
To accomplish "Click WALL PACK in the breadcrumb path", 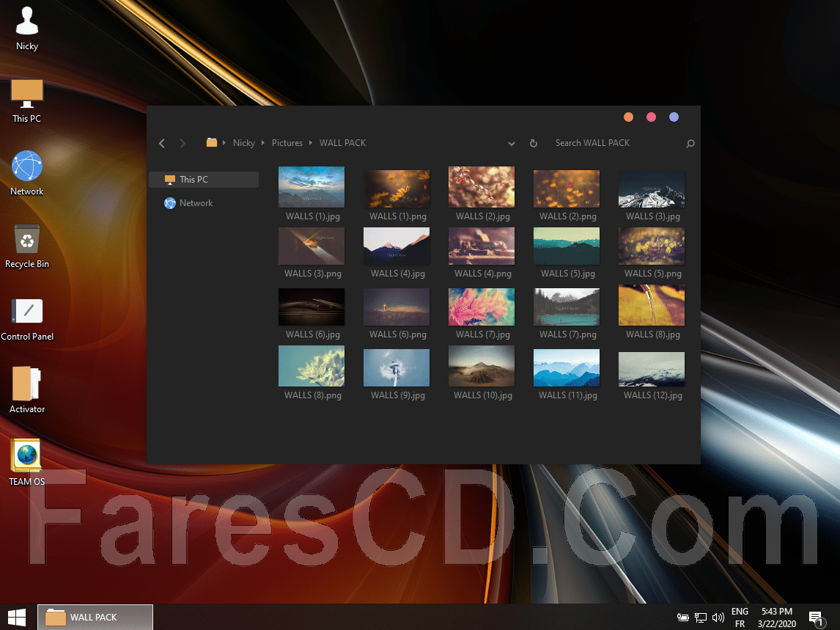I will click(343, 142).
